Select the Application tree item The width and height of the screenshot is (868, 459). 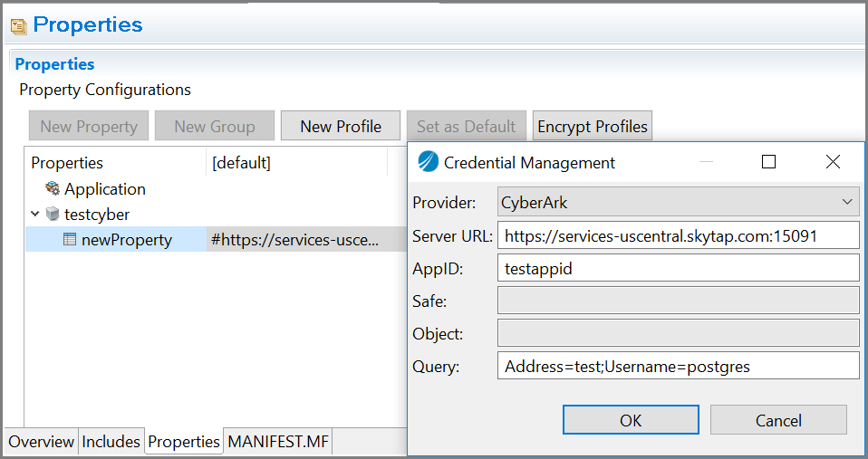(104, 189)
